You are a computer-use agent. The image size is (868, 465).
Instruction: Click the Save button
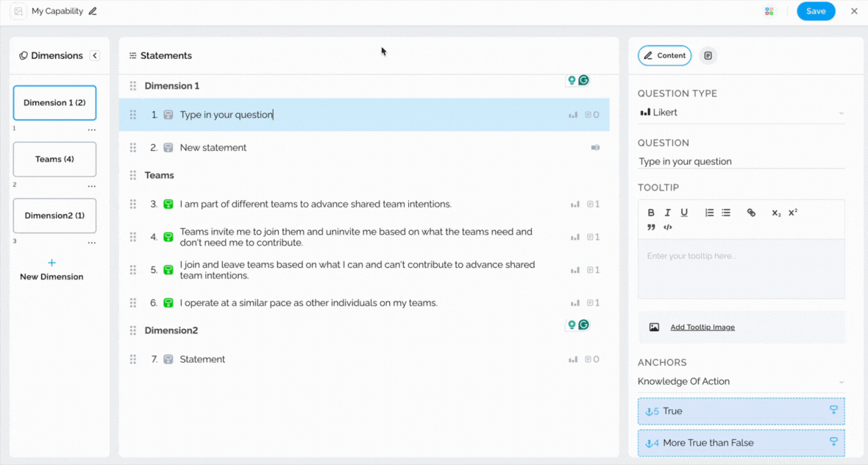point(816,11)
